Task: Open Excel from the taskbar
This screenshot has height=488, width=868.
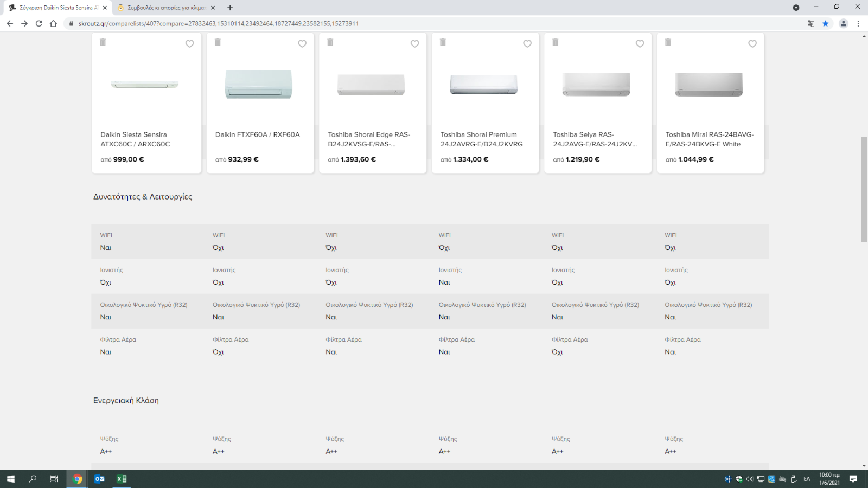Action: point(122,479)
